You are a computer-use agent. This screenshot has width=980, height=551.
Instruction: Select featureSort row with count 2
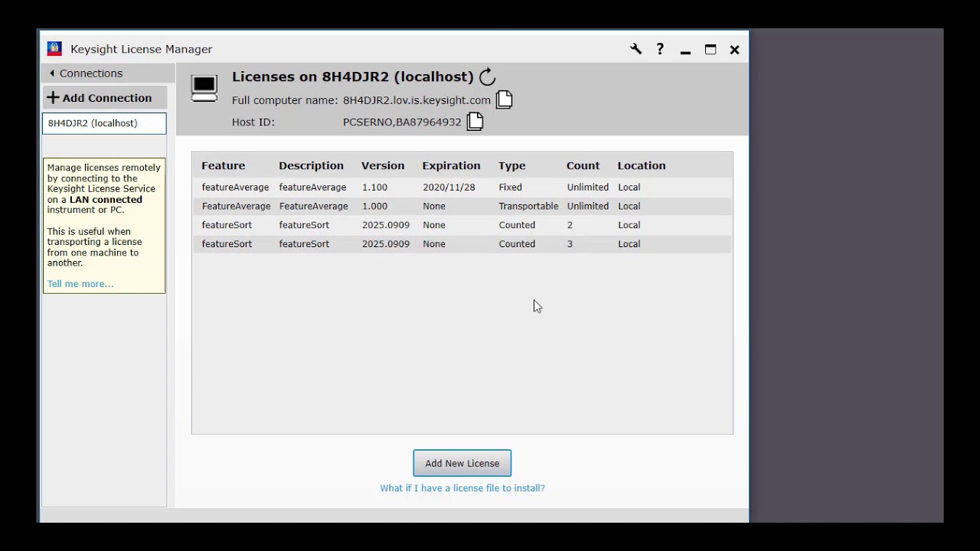462,225
